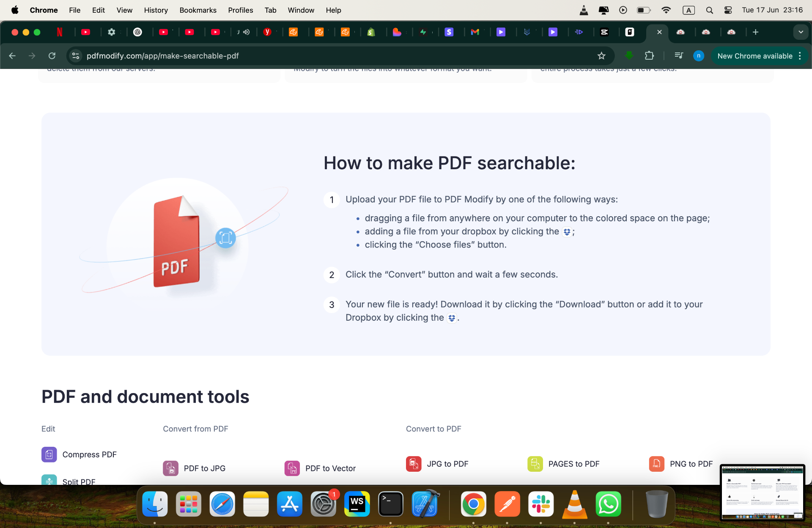
Task: Open the Netflix tab
Action: pyautogui.click(x=60, y=32)
